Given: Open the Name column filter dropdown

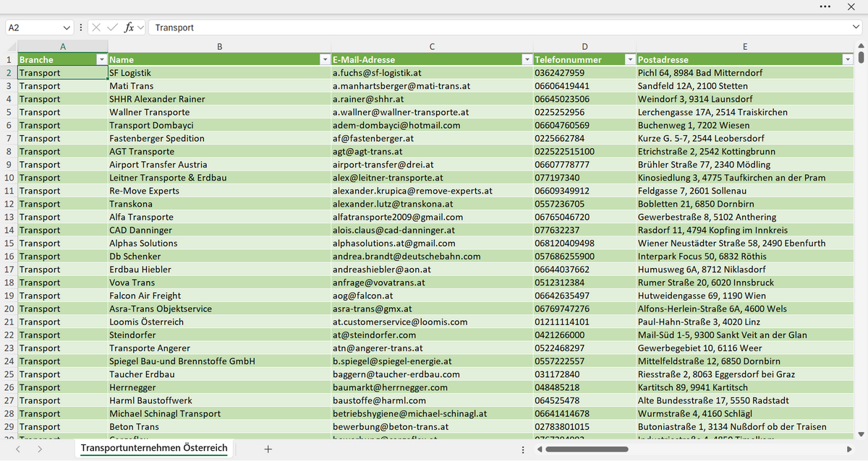Looking at the screenshot, I should [x=325, y=60].
